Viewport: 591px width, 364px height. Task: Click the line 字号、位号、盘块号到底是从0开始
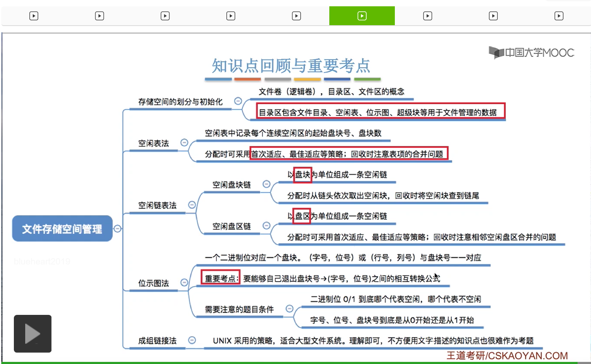point(392,320)
